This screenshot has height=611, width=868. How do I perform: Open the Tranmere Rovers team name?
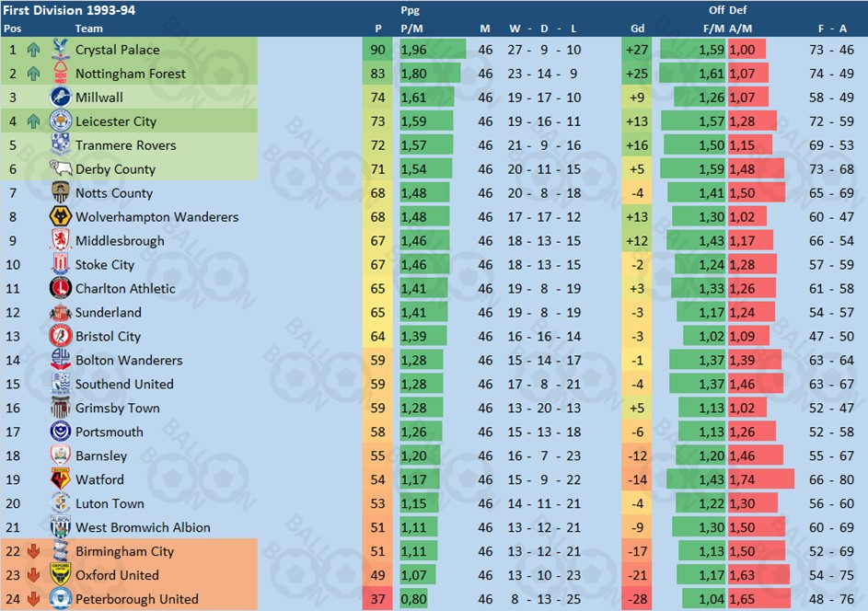[x=126, y=145]
